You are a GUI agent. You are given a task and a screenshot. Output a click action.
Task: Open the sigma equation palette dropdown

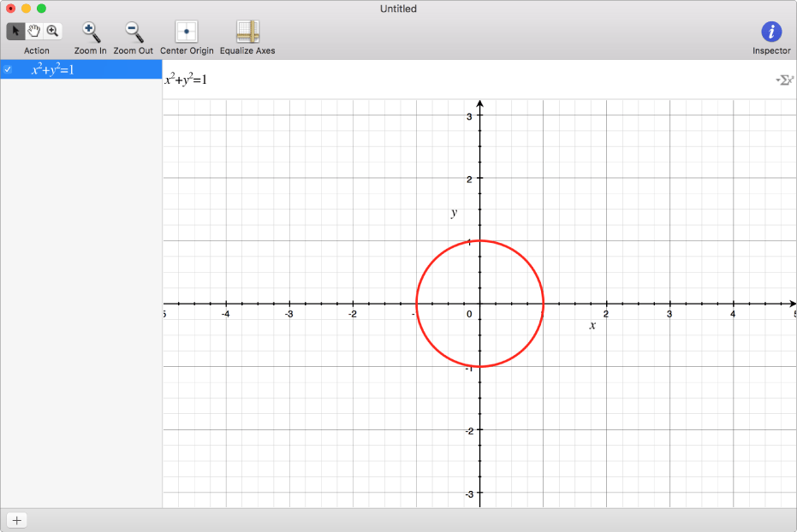[x=785, y=80]
